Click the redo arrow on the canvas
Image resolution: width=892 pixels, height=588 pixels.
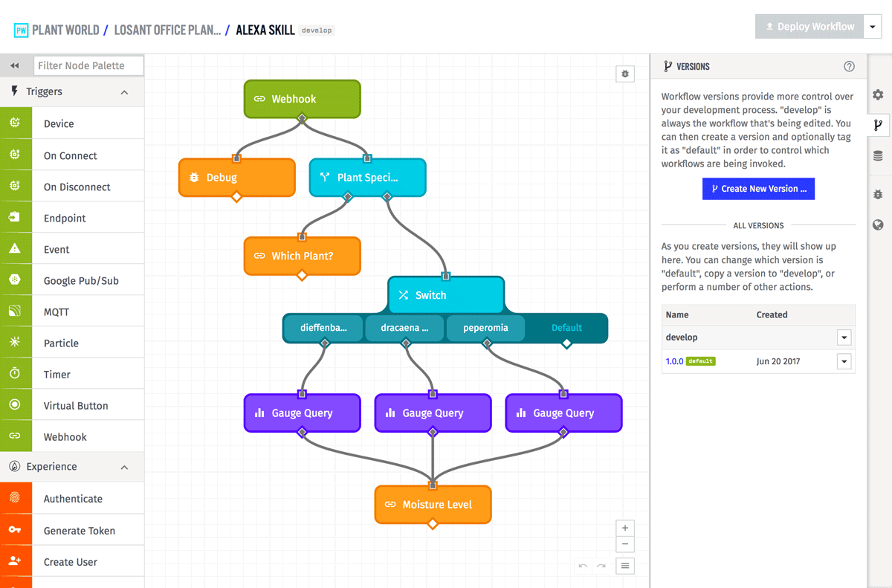point(602,566)
